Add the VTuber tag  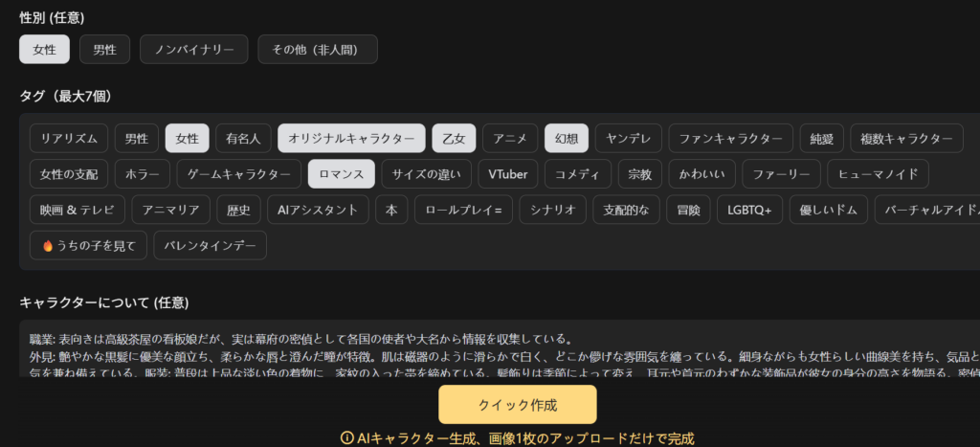507,174
